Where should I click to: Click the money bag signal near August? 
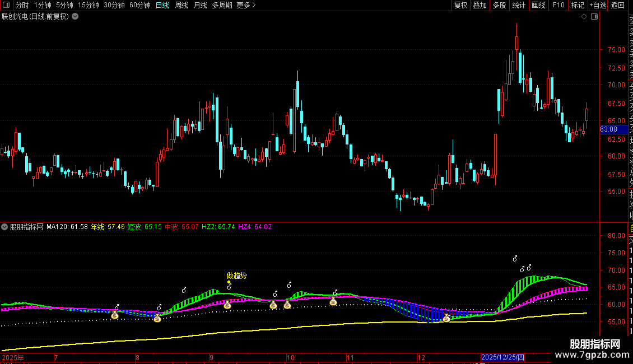tap(157, 319)
